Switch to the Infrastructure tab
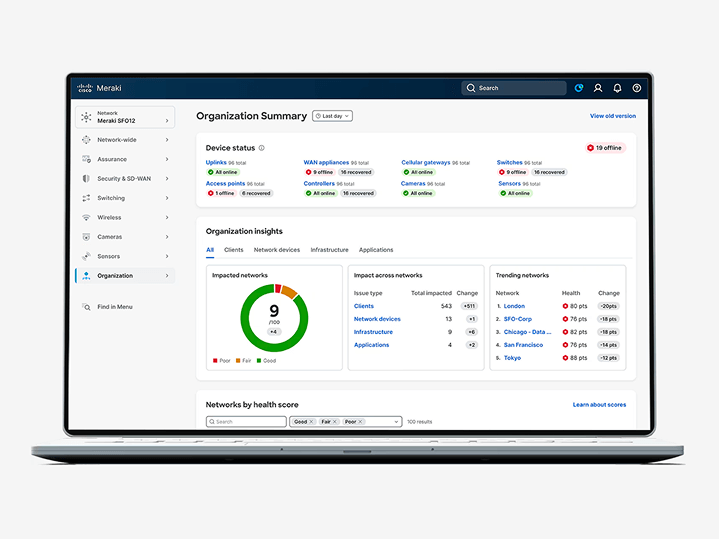 pyautogui.click(x=329, y=250)
